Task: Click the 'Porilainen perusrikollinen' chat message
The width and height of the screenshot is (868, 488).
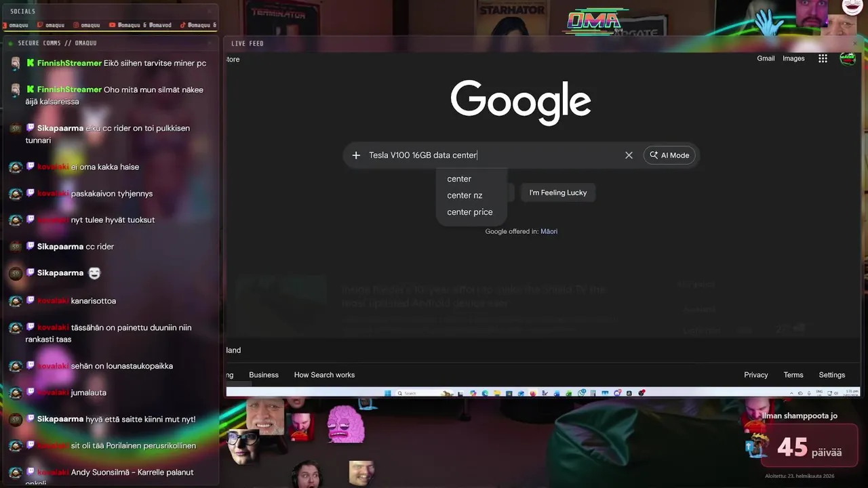Action: click(134, 446)
